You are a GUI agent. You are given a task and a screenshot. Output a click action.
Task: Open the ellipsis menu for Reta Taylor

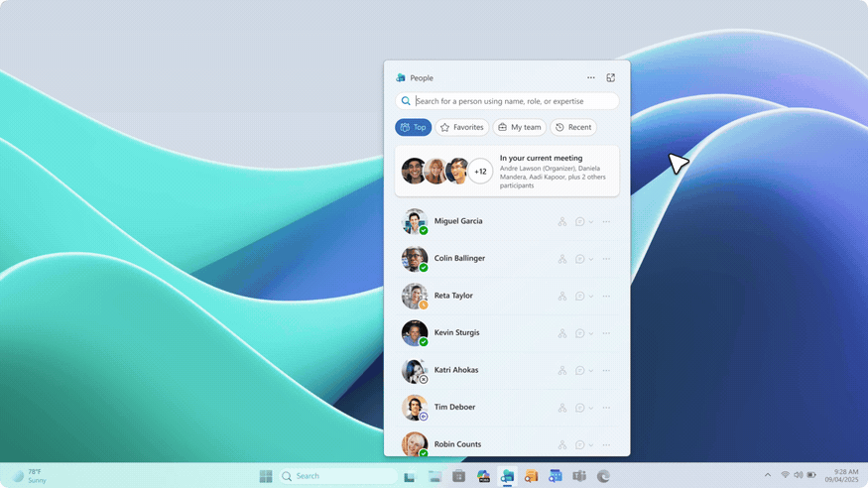[x=606, y=296]
